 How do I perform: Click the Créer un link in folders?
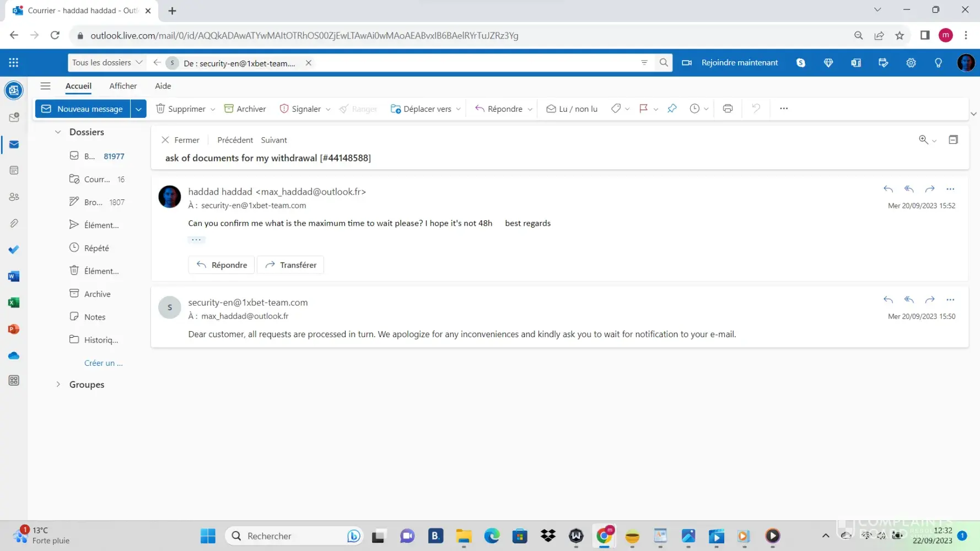pos(103,363)
